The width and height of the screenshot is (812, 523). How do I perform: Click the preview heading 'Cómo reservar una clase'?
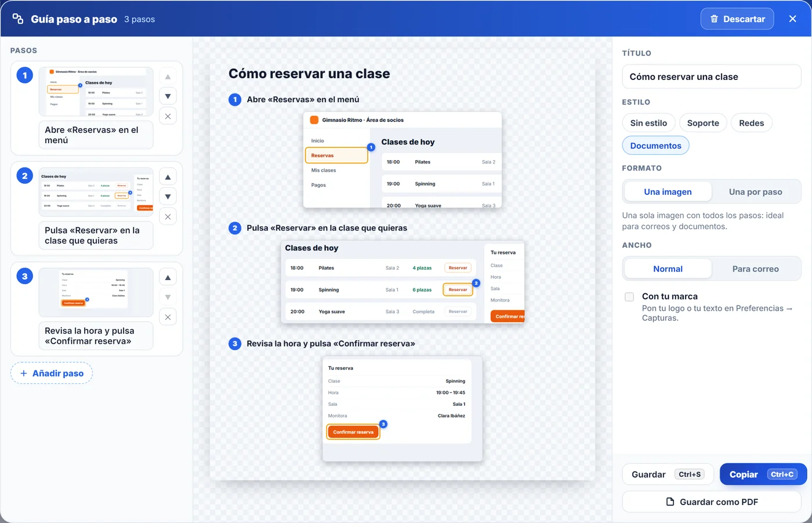tap(309, 74)
